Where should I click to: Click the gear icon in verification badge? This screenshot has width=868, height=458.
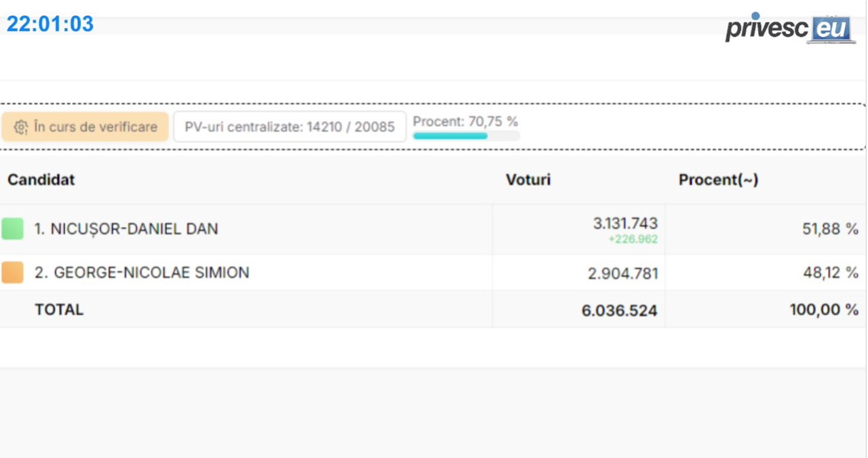pos(21,127)
